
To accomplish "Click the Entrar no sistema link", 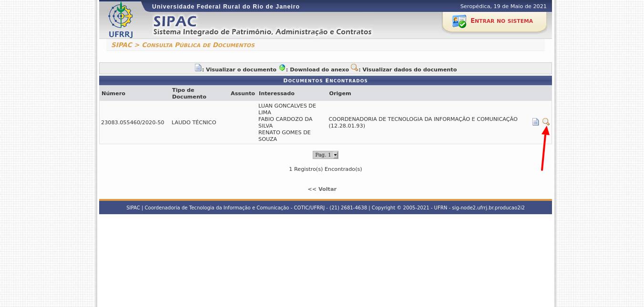I will (501, 21).
